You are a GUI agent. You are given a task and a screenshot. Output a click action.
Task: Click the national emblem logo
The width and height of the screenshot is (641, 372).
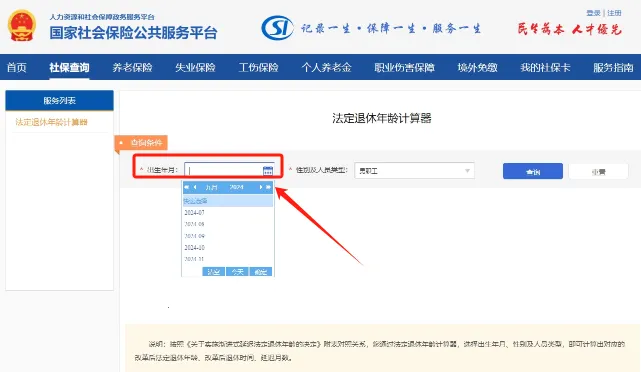coord(22,25)
